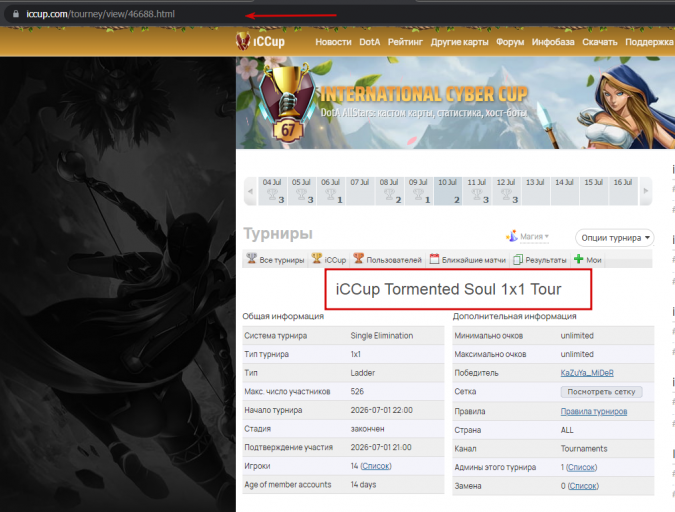Image resolution: width=675 pixels, height=512 pixels.
Task: Switch to the Пользователей tab
Action: point(387,260)
